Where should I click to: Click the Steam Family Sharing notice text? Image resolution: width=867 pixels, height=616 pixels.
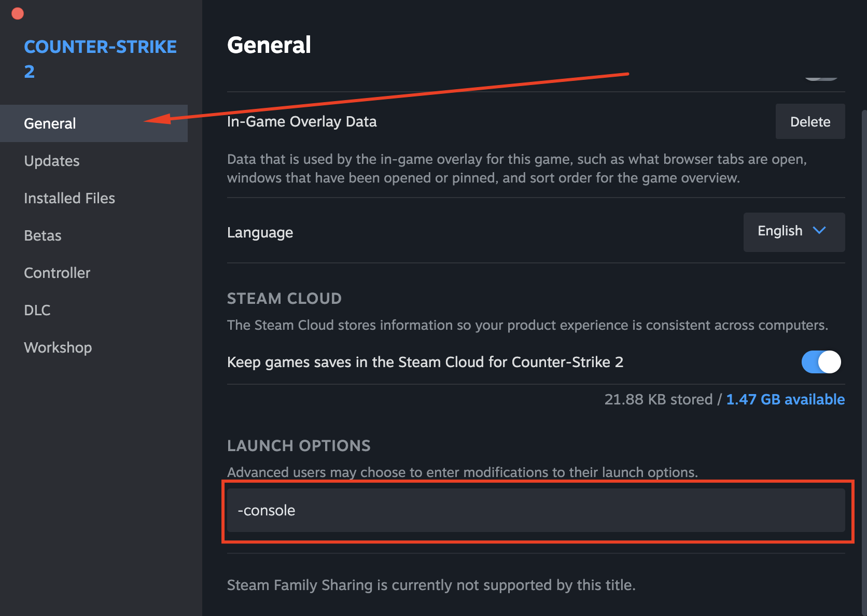(x=431, y=585)
